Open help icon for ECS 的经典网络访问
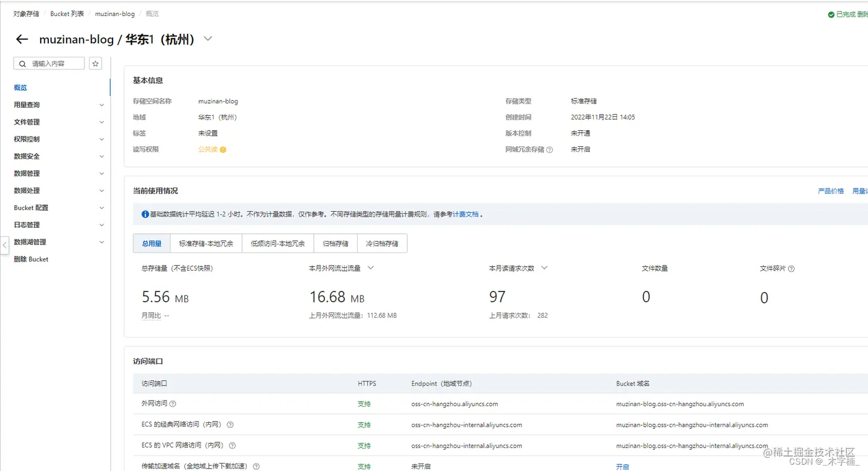Image resolution: width=868 pixels, height=471 pixels. click(230, 425)
